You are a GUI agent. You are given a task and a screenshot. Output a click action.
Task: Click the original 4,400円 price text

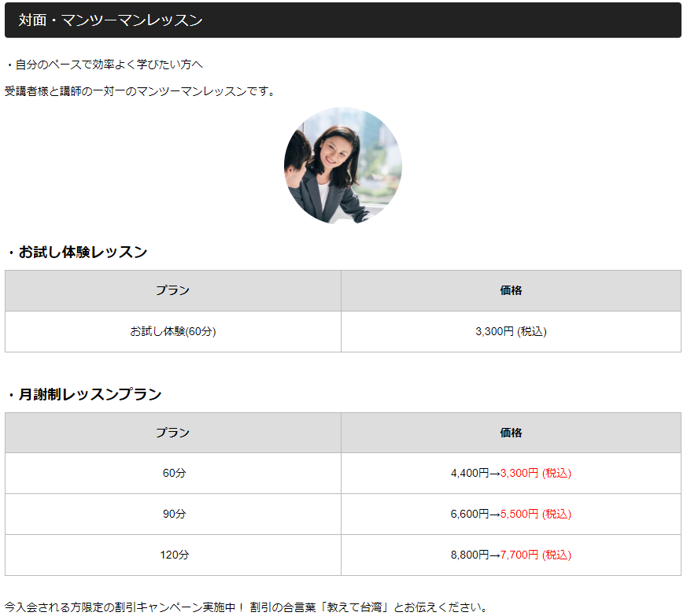469,473
